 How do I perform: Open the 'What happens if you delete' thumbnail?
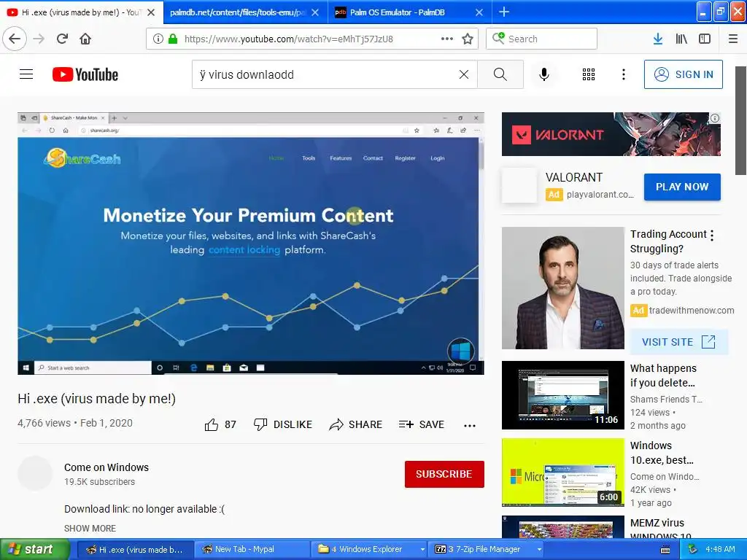[563, 394]
